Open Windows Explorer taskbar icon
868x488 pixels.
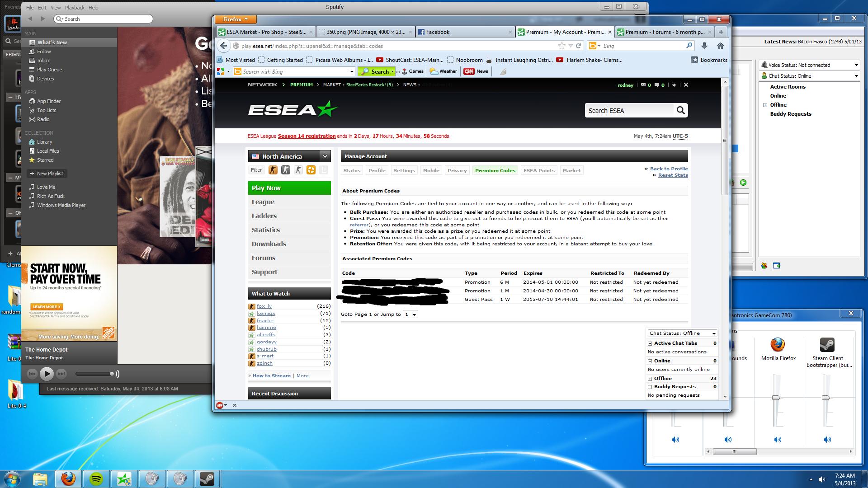(x=40, y=479)
